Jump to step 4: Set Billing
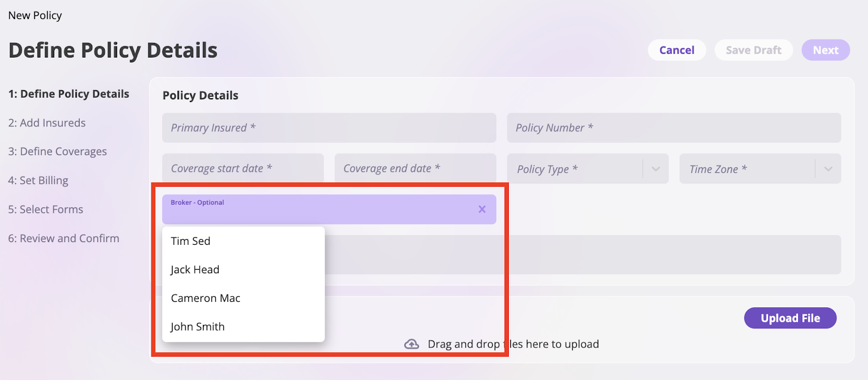Viewport: 868px width, 380px height. [39, 180]
